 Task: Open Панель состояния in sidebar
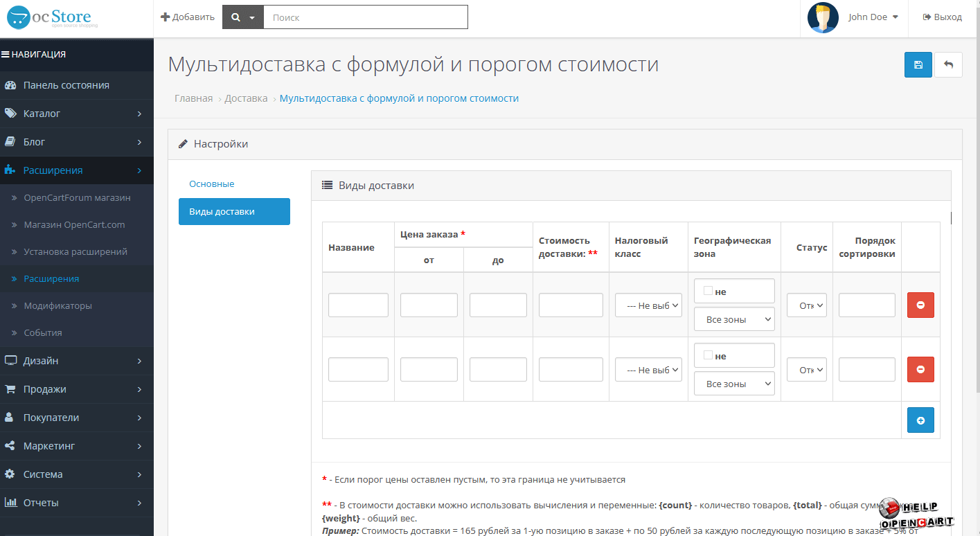(x=76, y=85)
